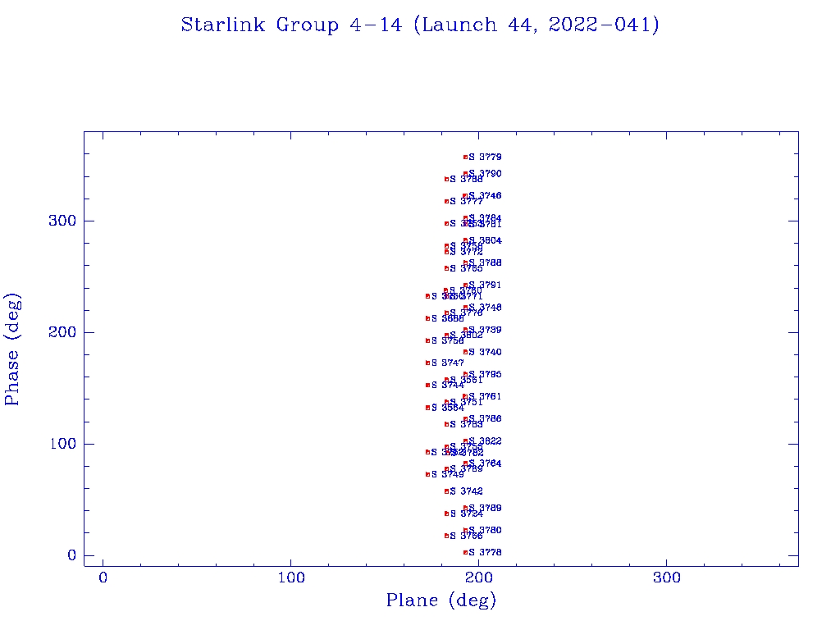
Task: Click the S 3747 red marker
Action: coord(427,363)
